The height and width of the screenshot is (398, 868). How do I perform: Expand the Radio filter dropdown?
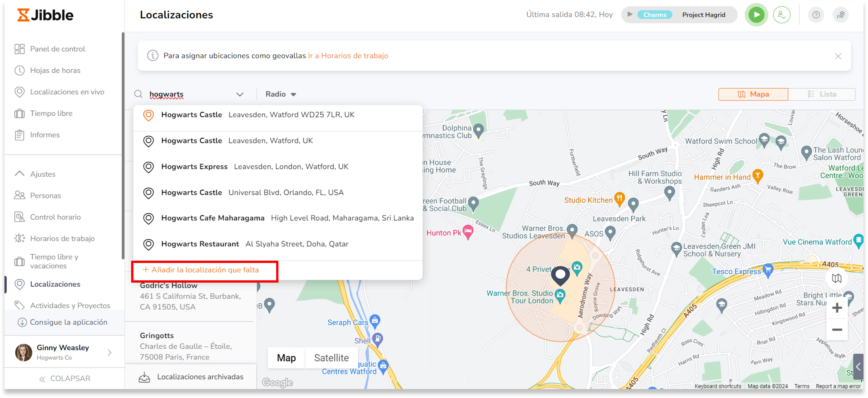pos(281,94)
